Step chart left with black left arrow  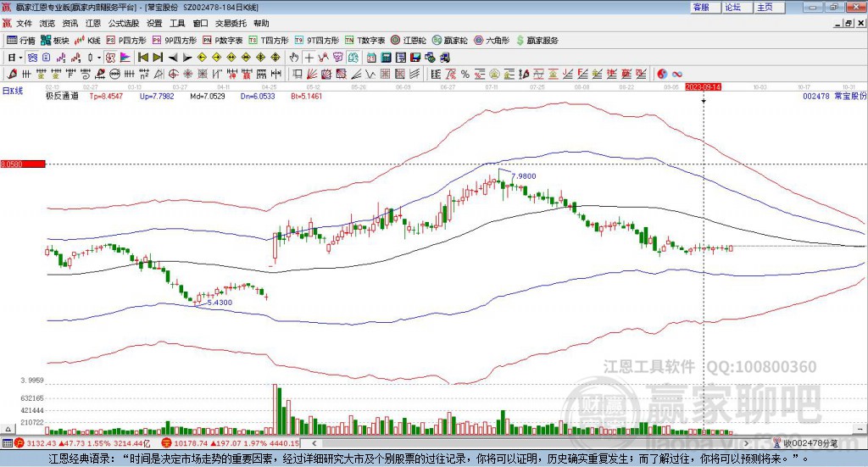[x=173, y=58]
